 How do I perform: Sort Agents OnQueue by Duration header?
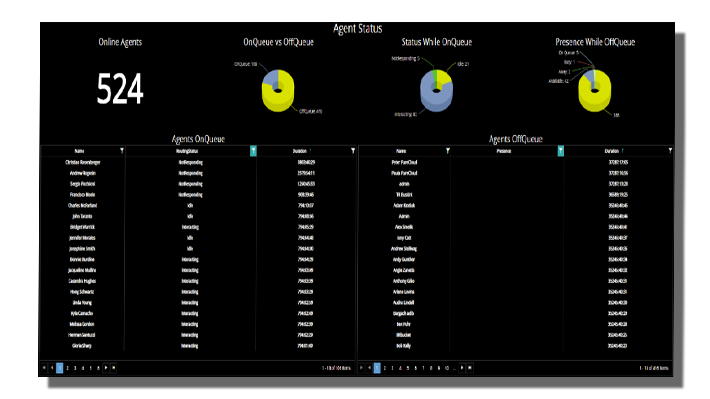(x=300, y=151)
